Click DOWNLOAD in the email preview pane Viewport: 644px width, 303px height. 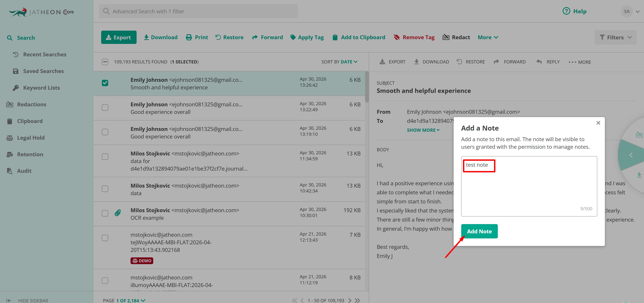click(431, 62)
